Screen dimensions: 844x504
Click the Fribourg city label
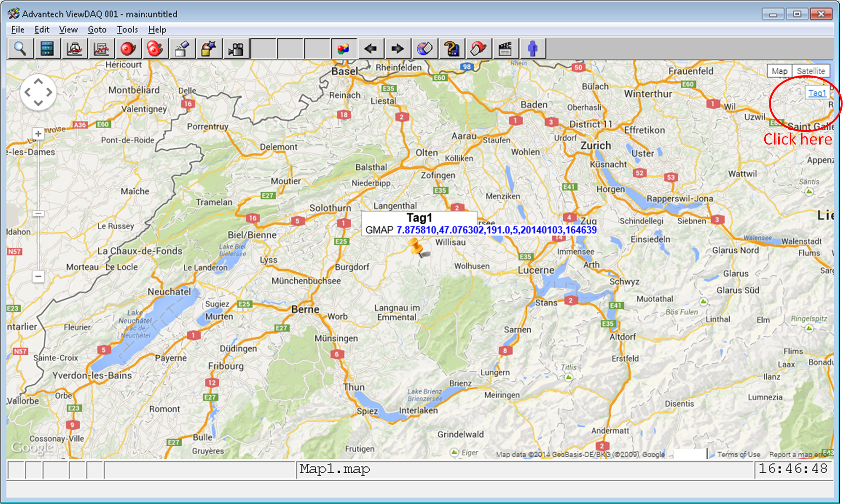tap(226, 366)
